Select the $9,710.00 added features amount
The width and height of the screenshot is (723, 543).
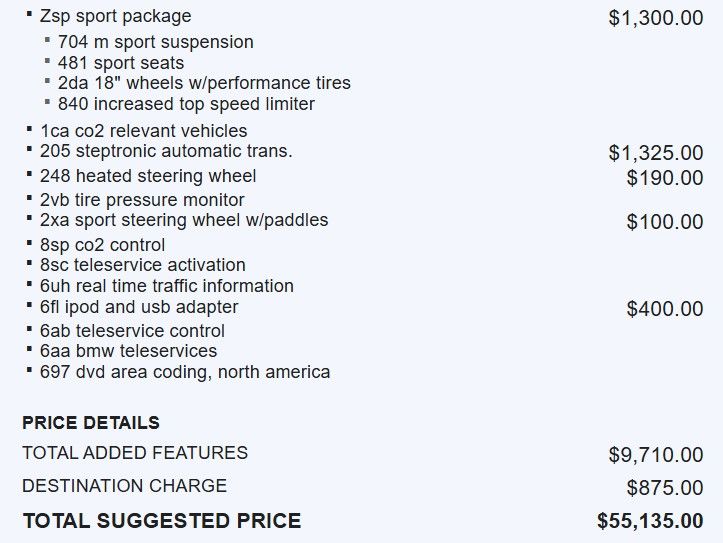click(x=656, y=455)
